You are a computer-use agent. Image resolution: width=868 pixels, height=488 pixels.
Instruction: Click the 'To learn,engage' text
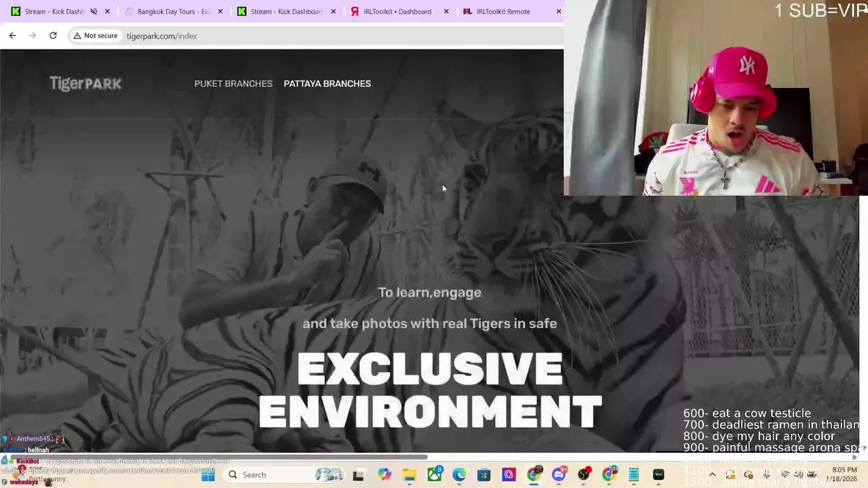coord(429,292)
